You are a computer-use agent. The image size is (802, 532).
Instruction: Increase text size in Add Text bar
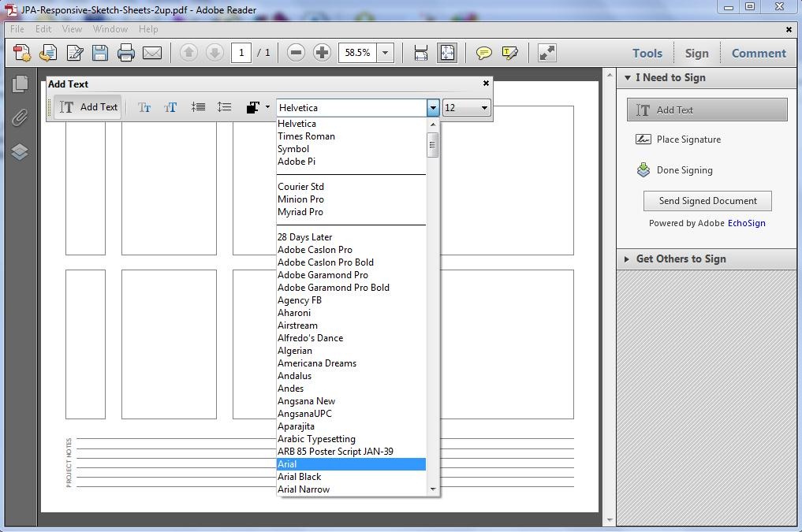click(170, 107)
